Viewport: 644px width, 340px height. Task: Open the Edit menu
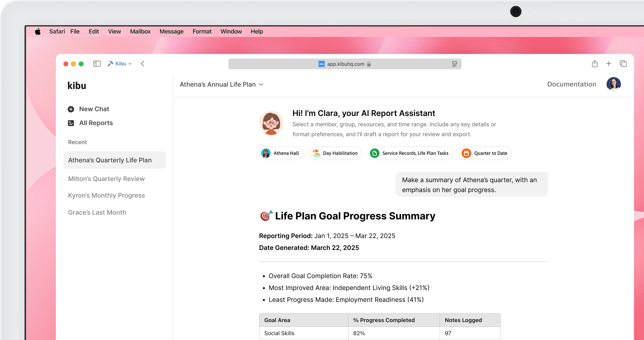click(x=94, y=32)
